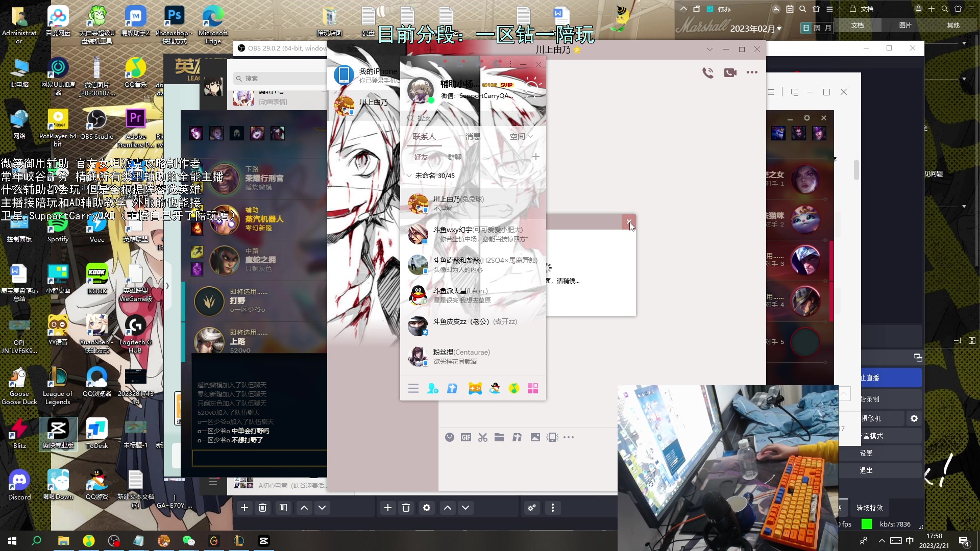
Task: Open advanced audio properties gears in OBS mixer
Action: [x=532, y=508]
